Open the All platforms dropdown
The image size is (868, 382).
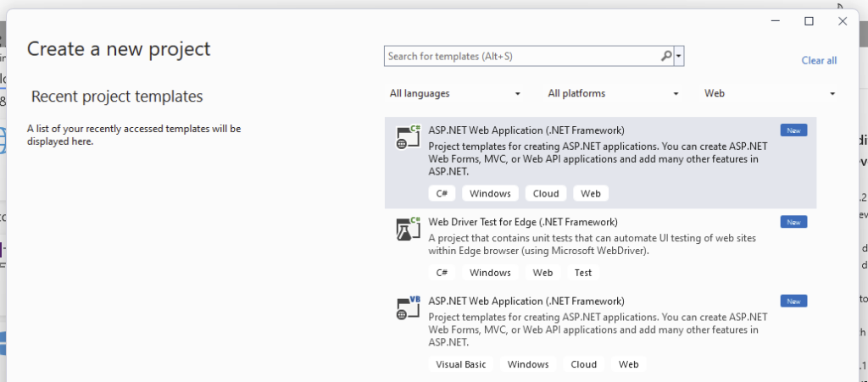pyautogui.click(x=614, y=93)
